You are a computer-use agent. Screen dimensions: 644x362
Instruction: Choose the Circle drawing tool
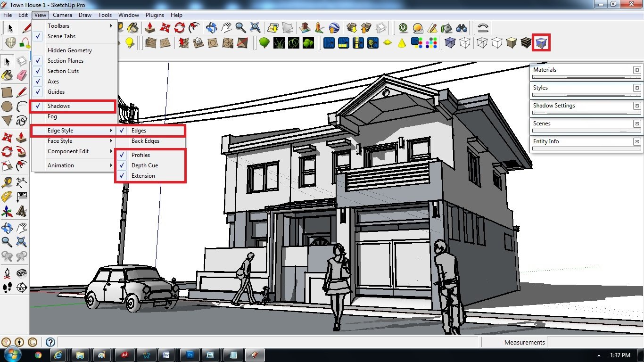[x=7, y=107]
